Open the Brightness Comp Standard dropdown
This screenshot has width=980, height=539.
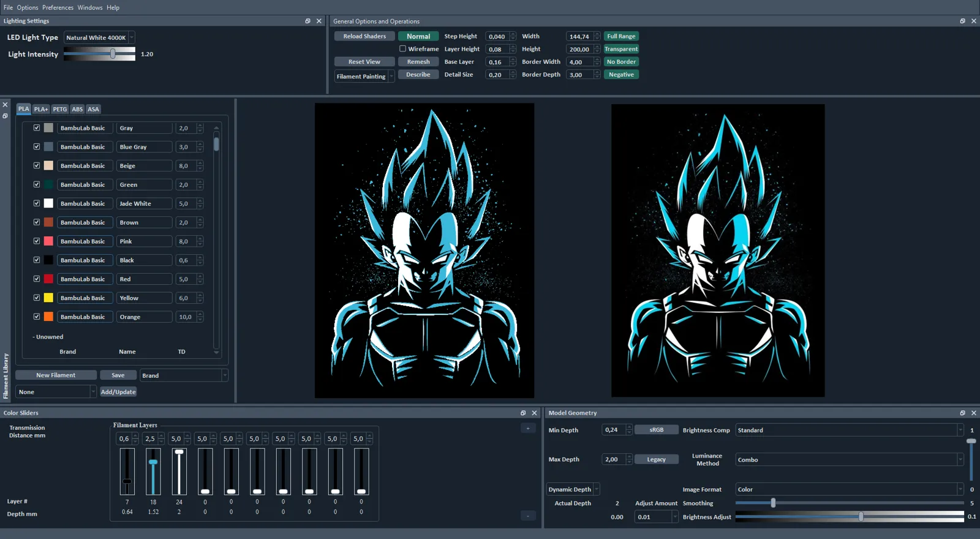(x=850, y=431)
